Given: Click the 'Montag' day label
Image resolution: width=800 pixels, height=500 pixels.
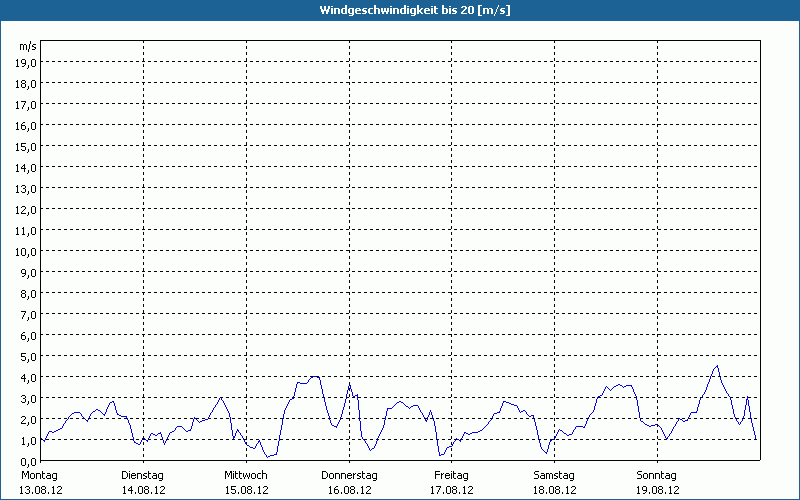Looking at the screenshot, I should (39, 476).
